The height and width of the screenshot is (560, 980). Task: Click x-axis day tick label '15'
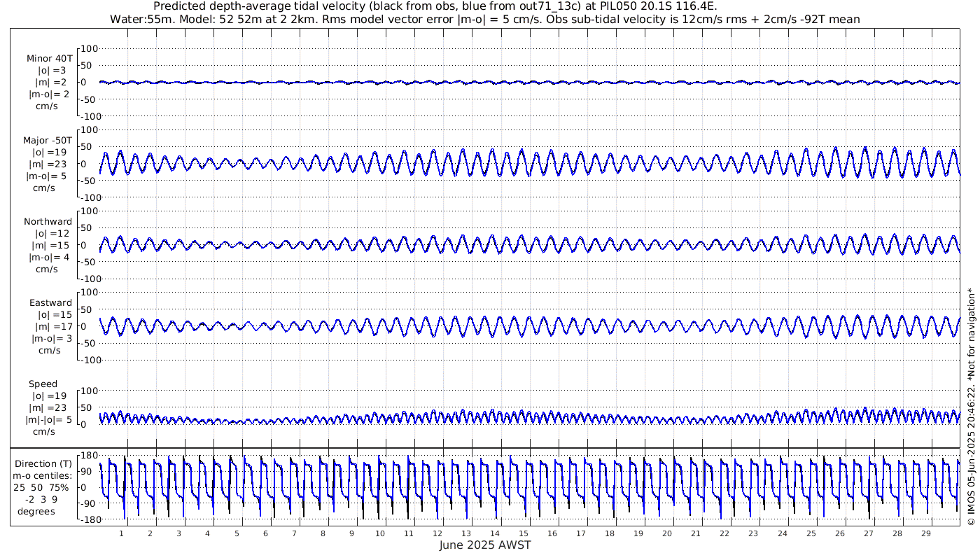click(x=524, y=533)
